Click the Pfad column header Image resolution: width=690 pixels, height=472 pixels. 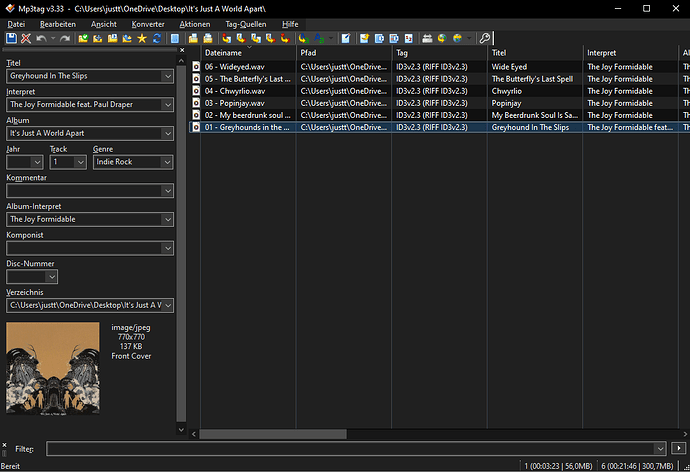coord(344,53)
